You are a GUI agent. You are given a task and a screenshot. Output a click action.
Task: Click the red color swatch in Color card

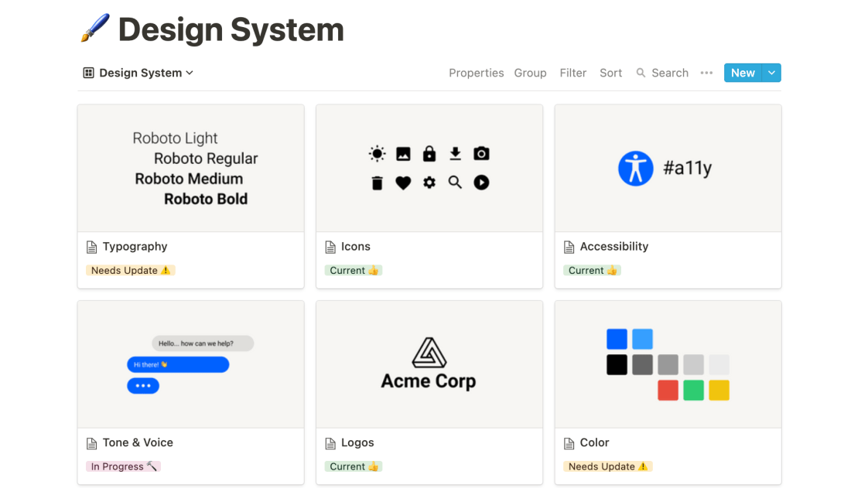pyautogui.click(x=668, y=390)
